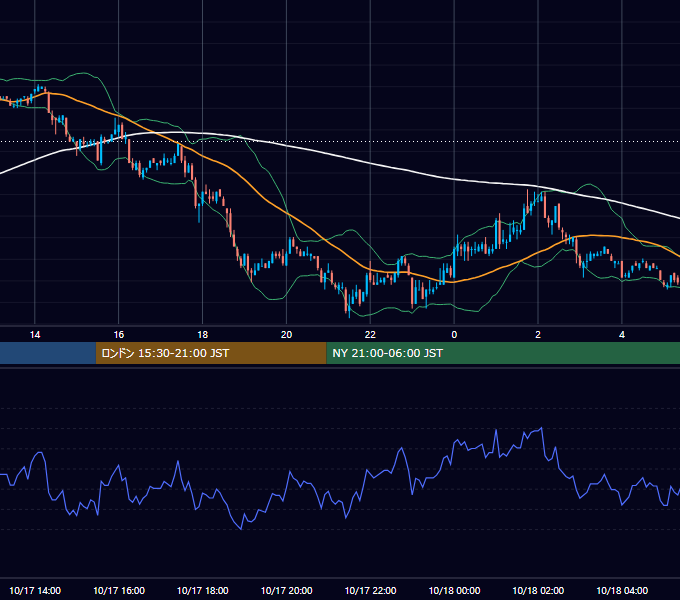Click the blue session bar before ロンドン
The image size is (680, 600).
click(x=48, y=353)
